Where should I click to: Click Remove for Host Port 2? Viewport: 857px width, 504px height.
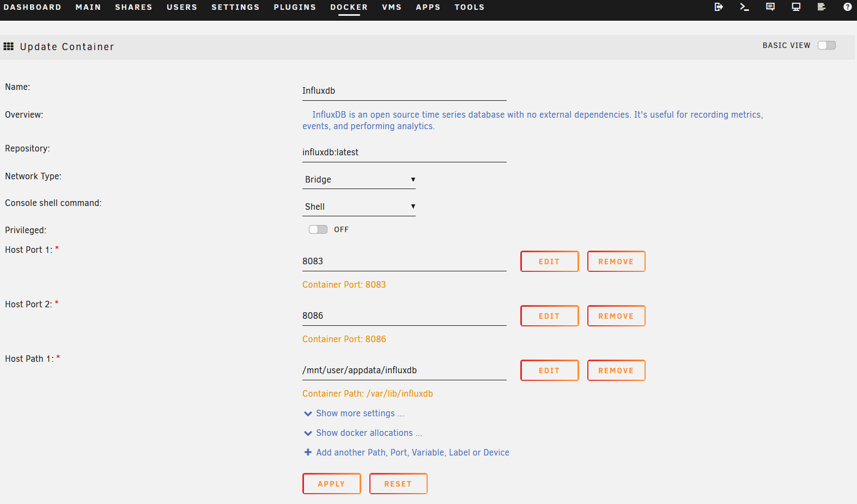point(616,316)
